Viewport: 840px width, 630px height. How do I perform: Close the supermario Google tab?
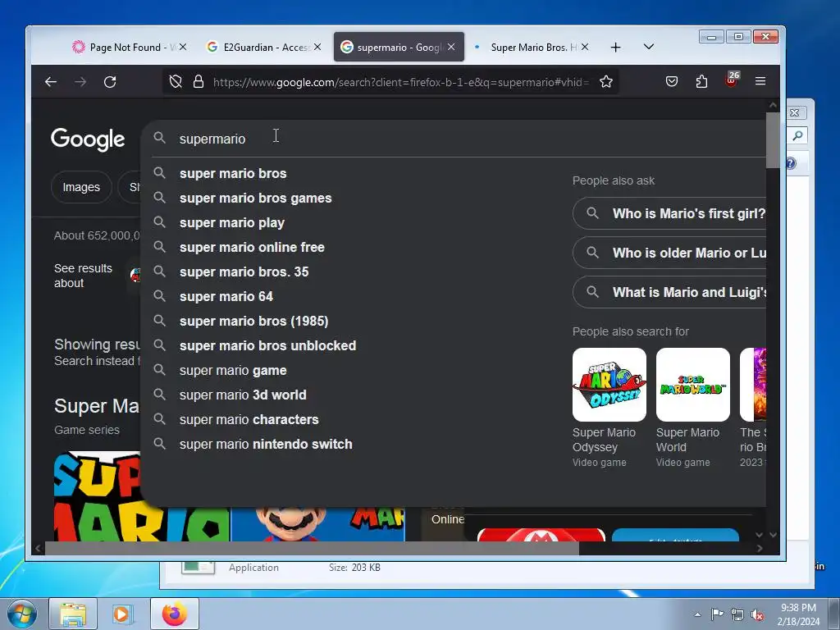451,47
